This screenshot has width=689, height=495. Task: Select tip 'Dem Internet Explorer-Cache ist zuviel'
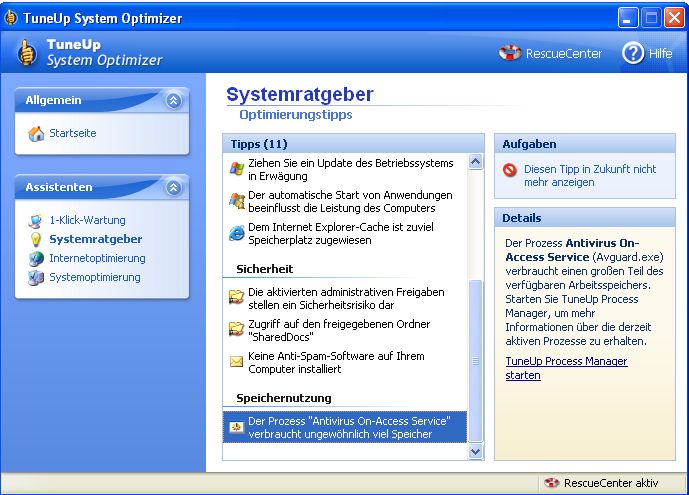click(344, 233)
